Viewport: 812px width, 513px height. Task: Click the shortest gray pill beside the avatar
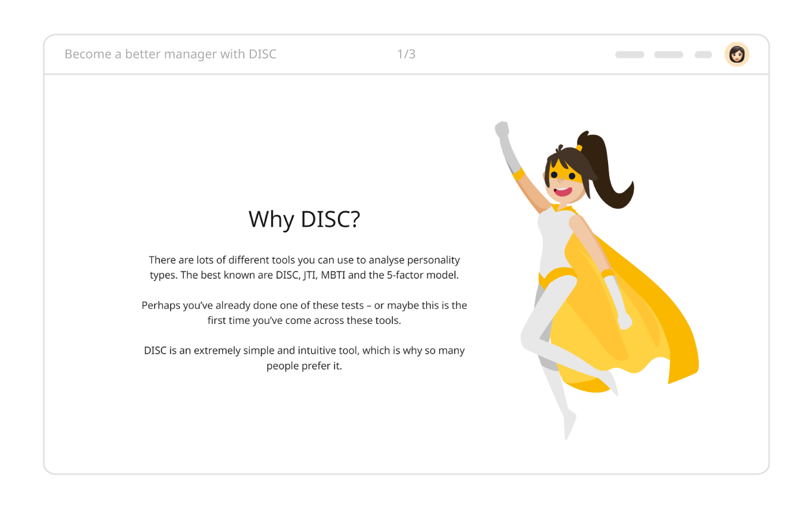coord(703,55)
